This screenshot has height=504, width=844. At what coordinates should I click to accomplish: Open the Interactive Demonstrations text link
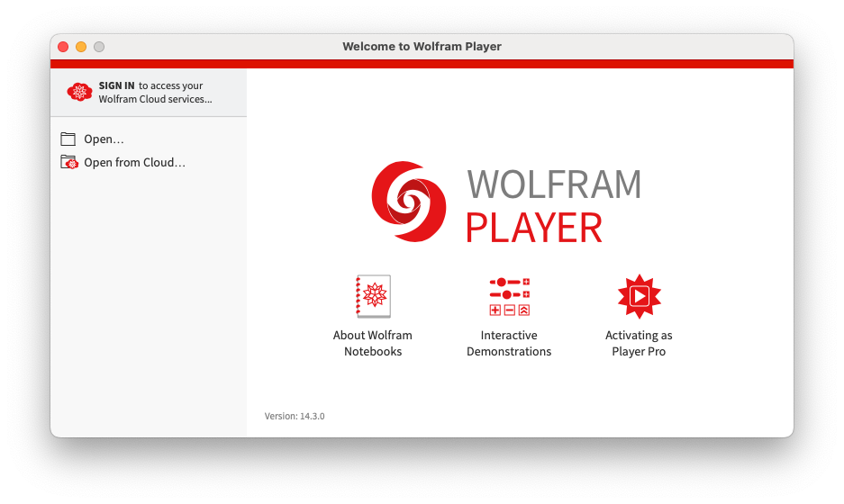click(x=509, y=343)
